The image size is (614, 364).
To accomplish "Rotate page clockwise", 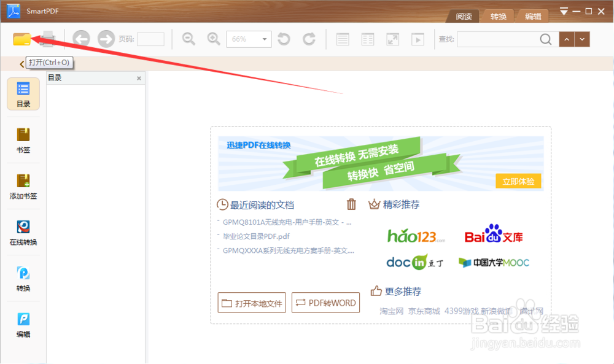I will (309, 39).
